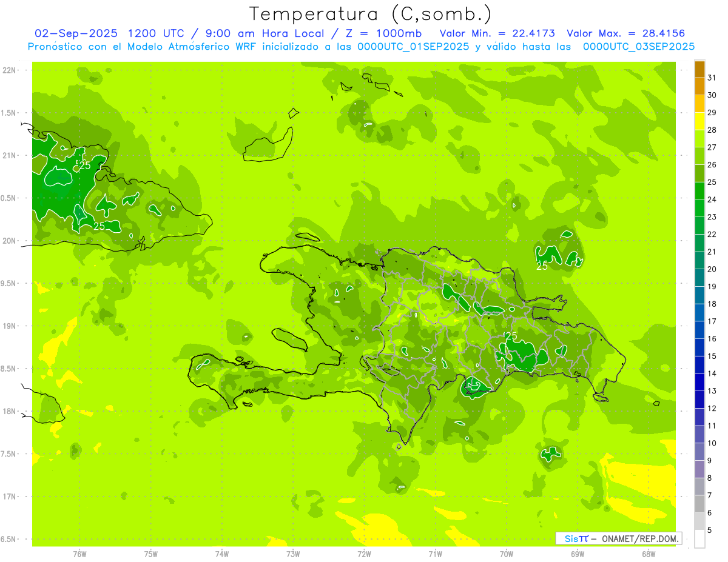Click the '22N' latitude axis label
Viewport: 728px width, 562px height.
tap(9, 70)
